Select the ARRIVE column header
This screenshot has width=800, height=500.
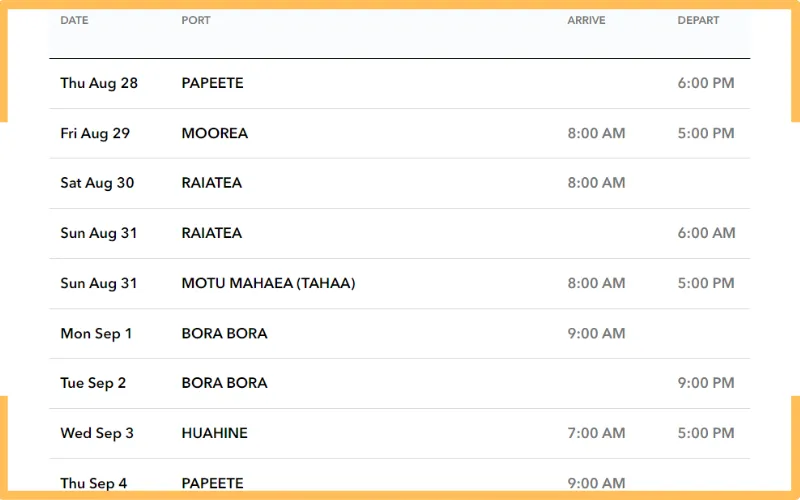(x=586, y=20)
